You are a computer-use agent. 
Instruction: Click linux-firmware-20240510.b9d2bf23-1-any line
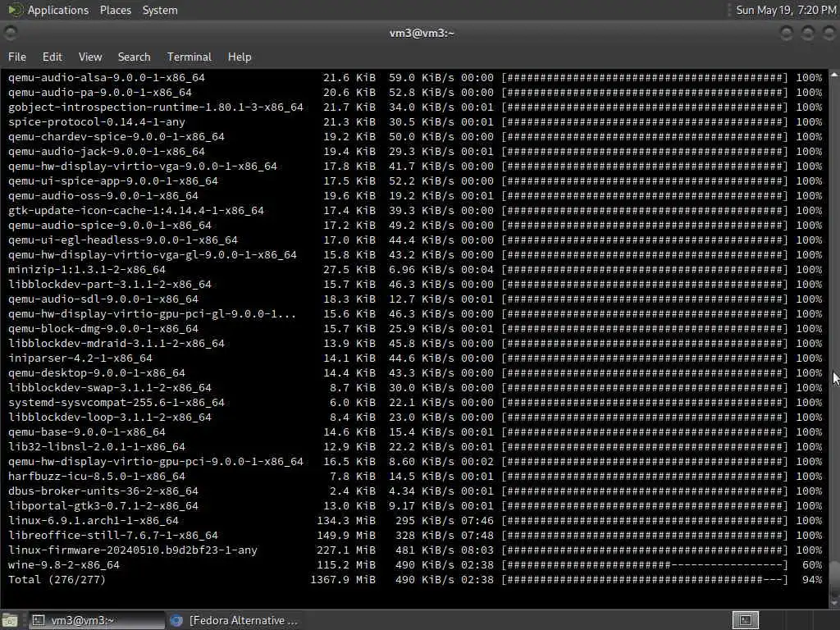tap(415, 550)
